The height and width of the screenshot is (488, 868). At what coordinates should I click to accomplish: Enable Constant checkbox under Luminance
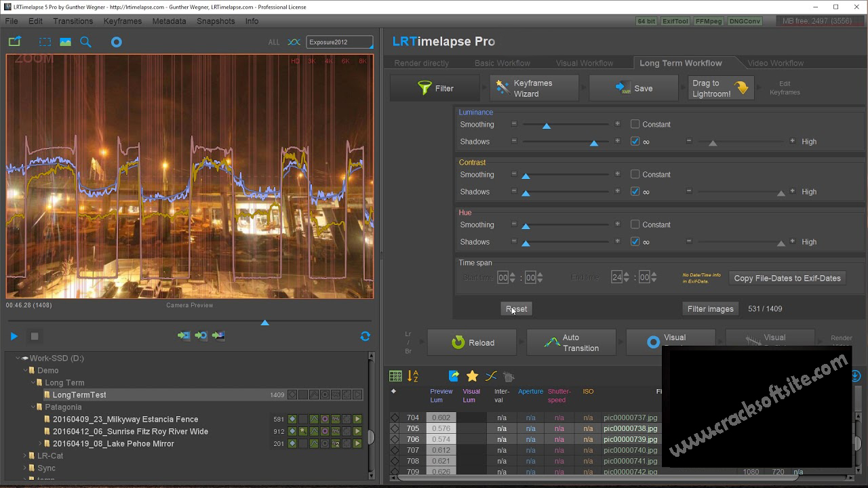pyautogui.click(x=635, y=124)
